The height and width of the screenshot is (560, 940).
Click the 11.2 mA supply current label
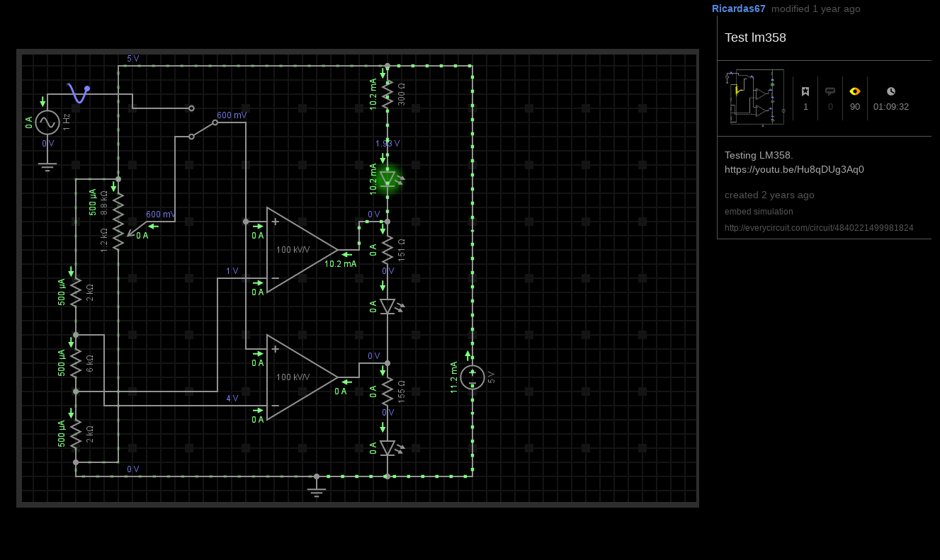pos(454,377)
